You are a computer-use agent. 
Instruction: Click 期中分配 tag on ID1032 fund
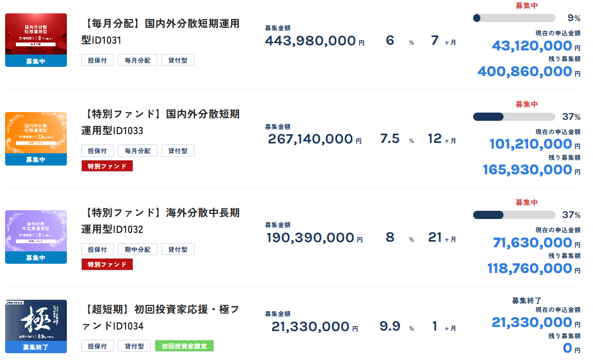(137, 249)
